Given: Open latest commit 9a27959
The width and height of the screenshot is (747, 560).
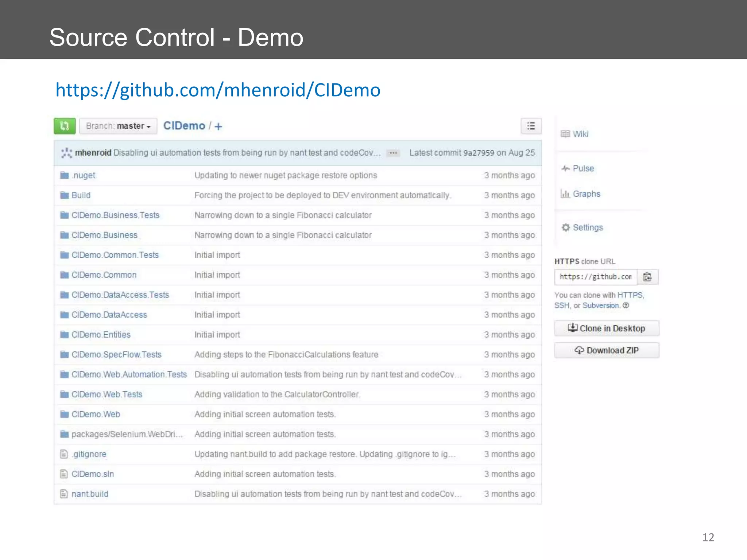Looking at the screenshot, I should (x=479, y=153).
